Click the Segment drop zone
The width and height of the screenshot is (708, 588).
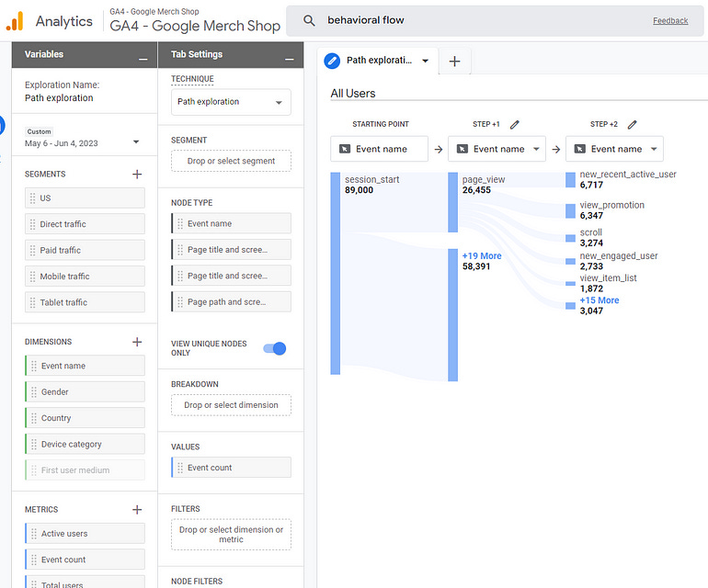[231, 161]
